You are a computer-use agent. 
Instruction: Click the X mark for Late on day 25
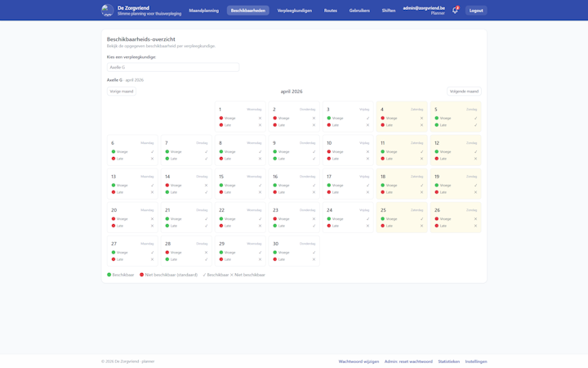click(421, 226)
